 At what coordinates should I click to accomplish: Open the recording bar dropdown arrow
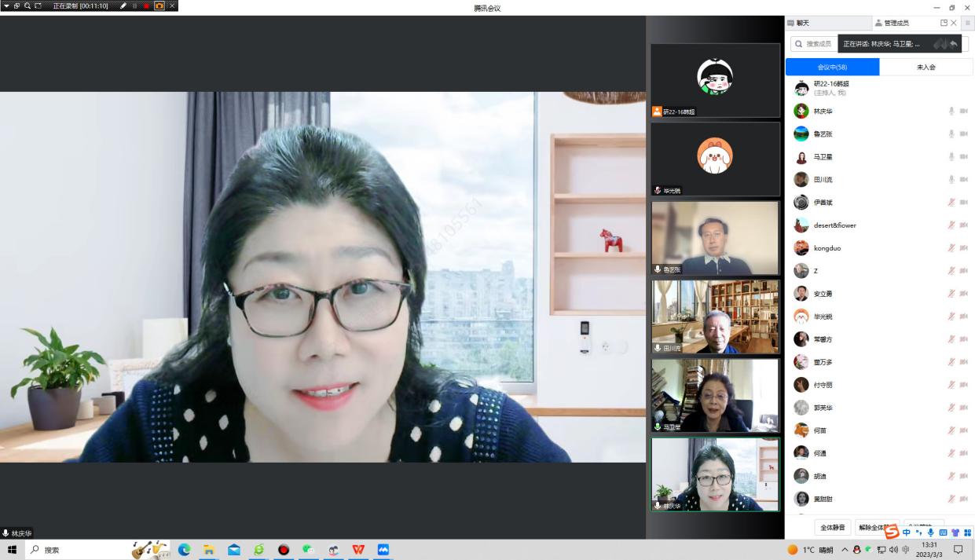[x=6, y=5]
